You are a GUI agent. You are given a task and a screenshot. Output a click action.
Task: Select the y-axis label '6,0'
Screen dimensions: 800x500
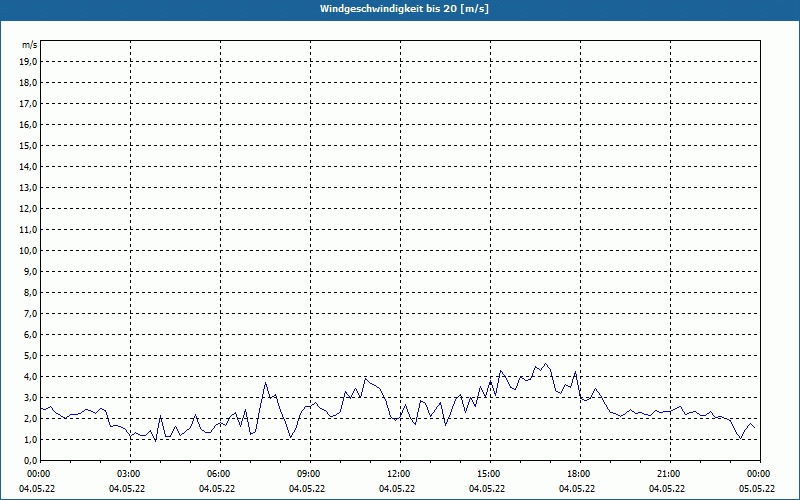31,335
